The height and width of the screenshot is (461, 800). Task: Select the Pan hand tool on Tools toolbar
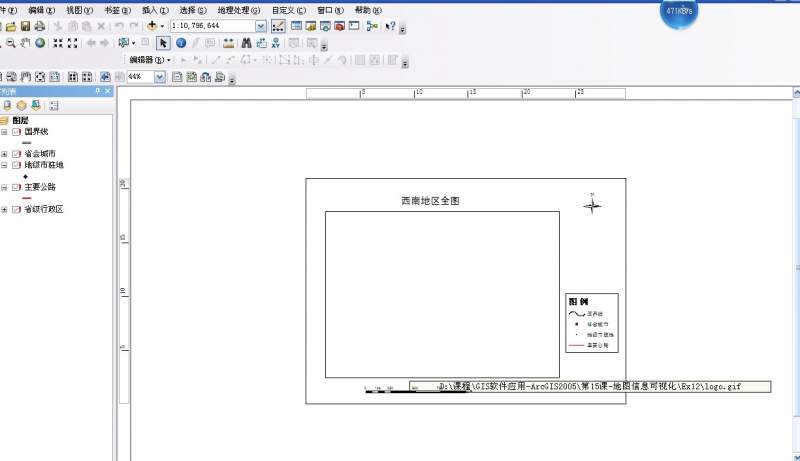pos(26,43)
